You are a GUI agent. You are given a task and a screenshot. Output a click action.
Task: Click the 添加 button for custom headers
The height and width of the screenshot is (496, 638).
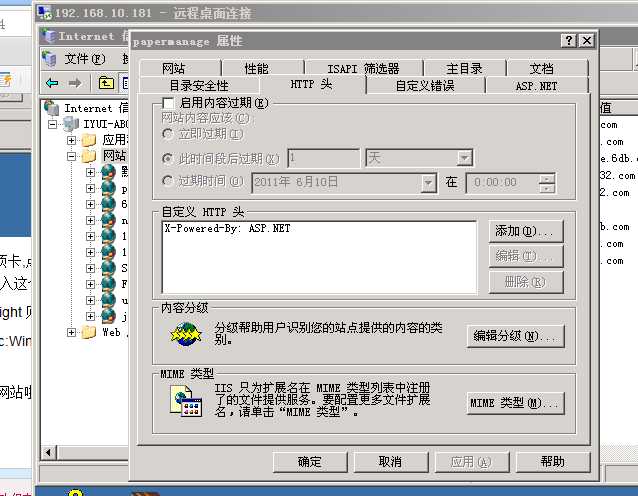(526, 231)
